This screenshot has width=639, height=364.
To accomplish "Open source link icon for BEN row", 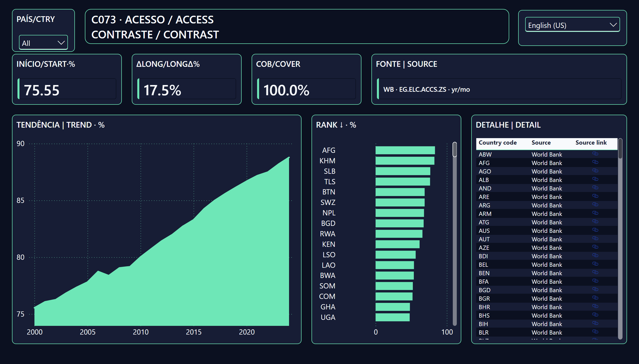I will (595, 273).
